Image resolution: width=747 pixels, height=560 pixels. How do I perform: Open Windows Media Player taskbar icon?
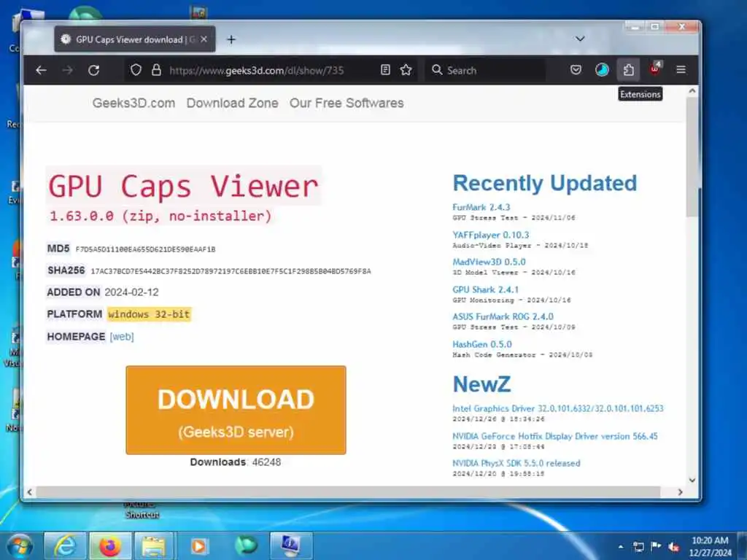tap(198, 545)
